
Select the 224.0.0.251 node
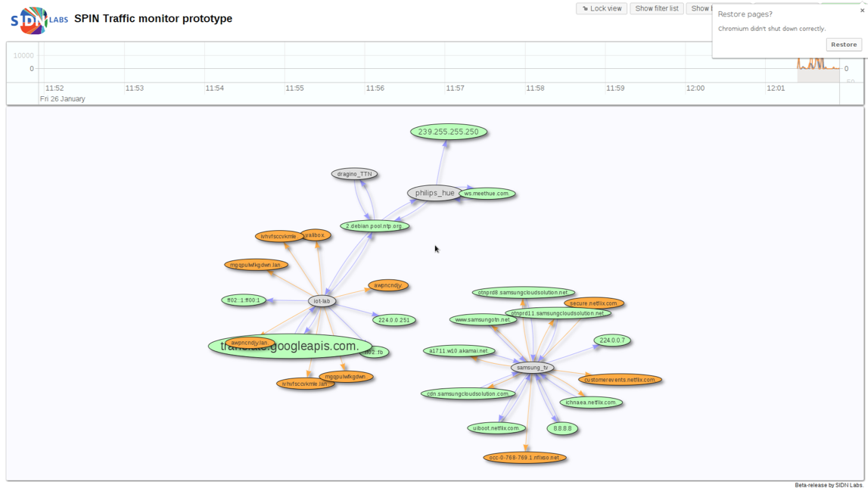394,320
